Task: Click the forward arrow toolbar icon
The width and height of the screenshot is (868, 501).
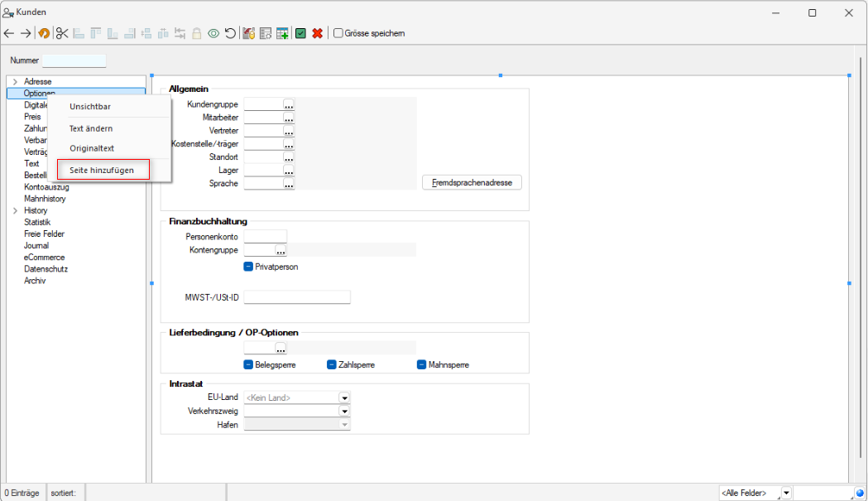Action: pyautogui.click(x=26, y=34)
